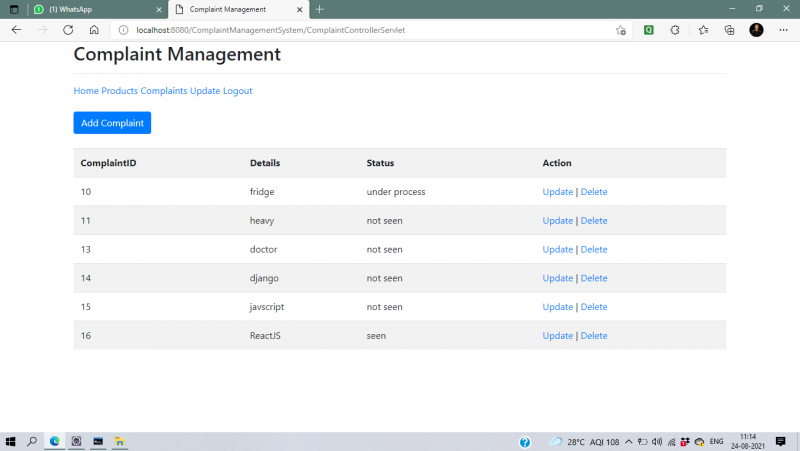Viewport: 800px width, 451px height.
Task: Open the network Wi-Fi tray icon
Action: pyautogui.click(x=671, y=442)
